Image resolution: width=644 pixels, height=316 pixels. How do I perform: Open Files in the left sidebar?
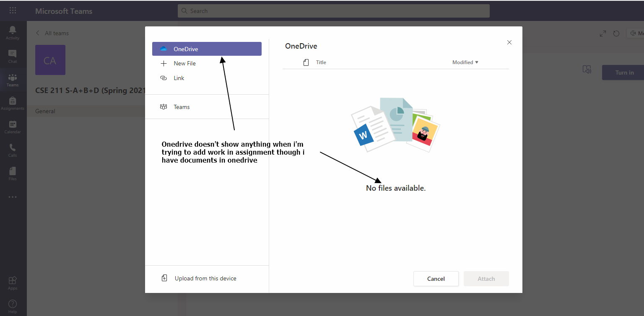point(13,174)
